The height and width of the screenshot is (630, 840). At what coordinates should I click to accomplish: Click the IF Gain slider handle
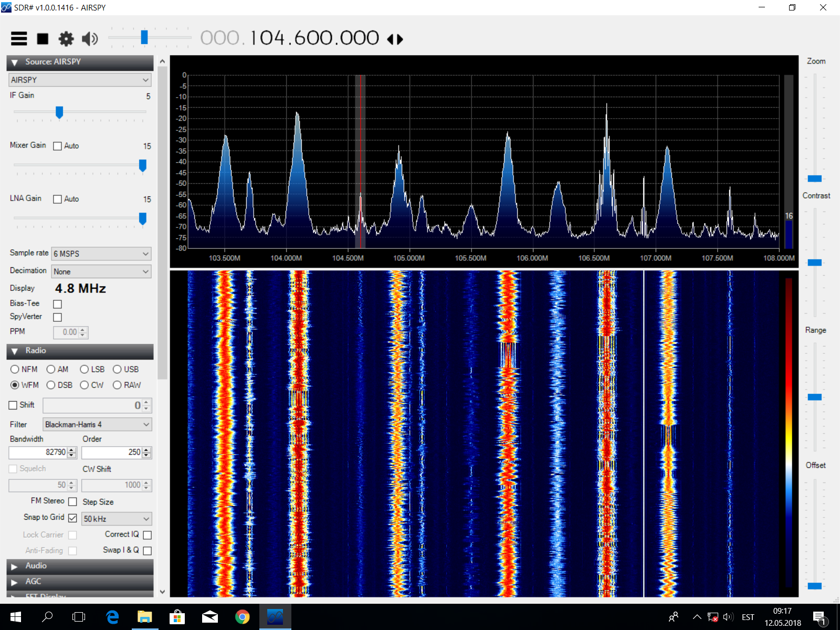pyautogui.click(x=59, y=112)
